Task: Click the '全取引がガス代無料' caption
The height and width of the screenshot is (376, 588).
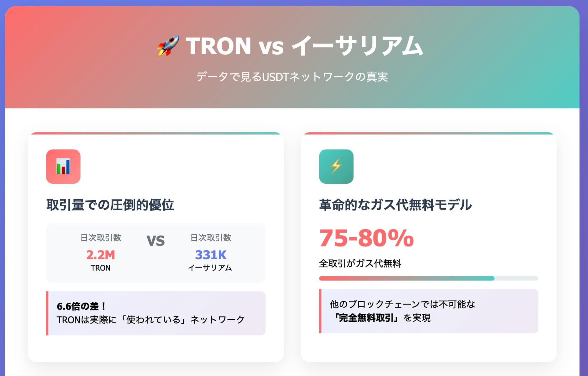Action: coord(360,263)
